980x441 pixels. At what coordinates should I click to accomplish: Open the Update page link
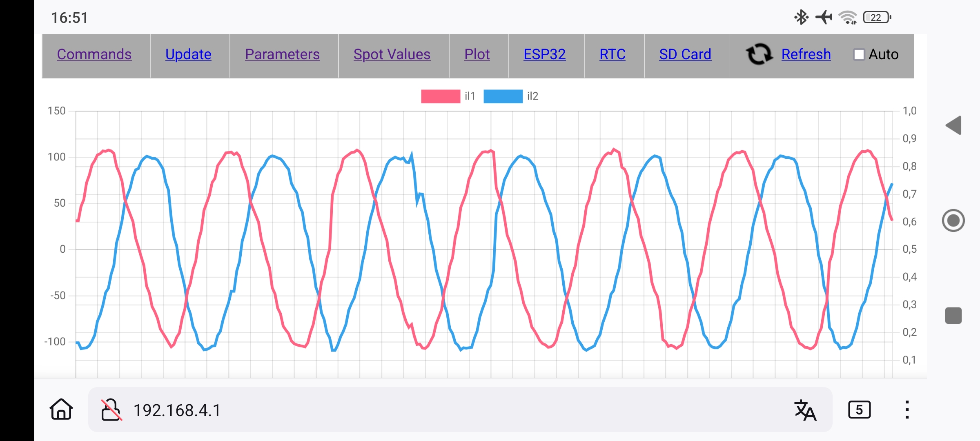(x=188, y=54)
